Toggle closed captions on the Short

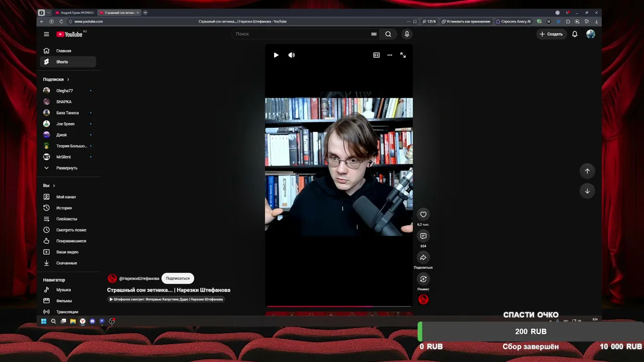click(376, 55)
